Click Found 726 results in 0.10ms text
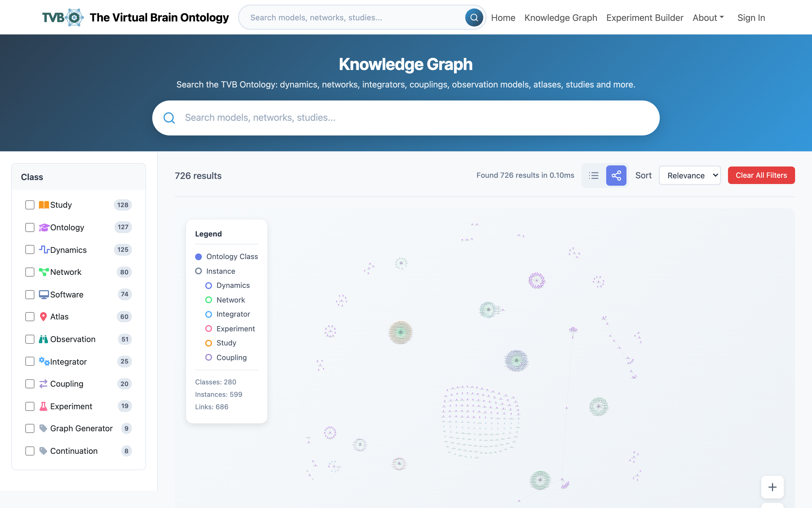The image size is (812, 508). click(x=525, y=175)
